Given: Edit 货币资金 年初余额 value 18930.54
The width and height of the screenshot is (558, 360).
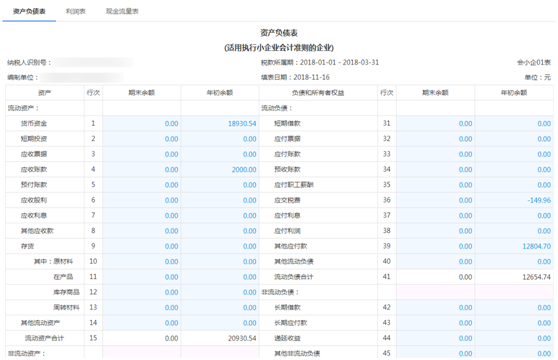Looking at the screenshot, I should [x=220, y=123].
